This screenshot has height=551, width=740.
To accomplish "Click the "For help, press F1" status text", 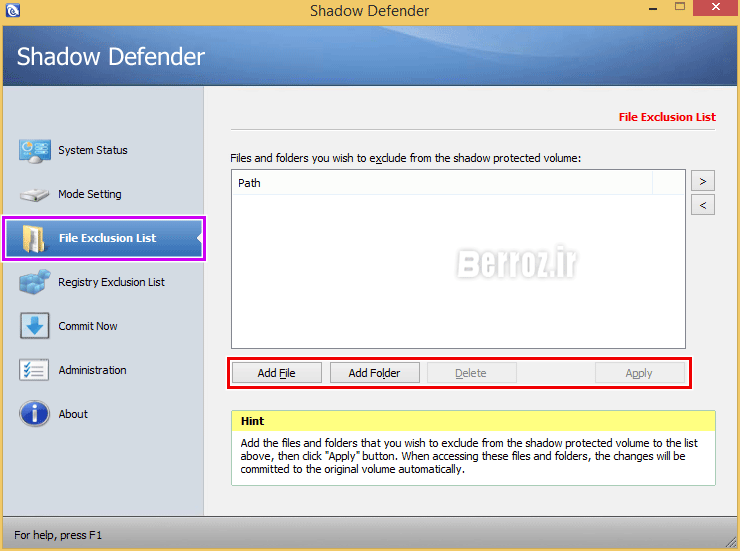I will (x=58, y=535).
